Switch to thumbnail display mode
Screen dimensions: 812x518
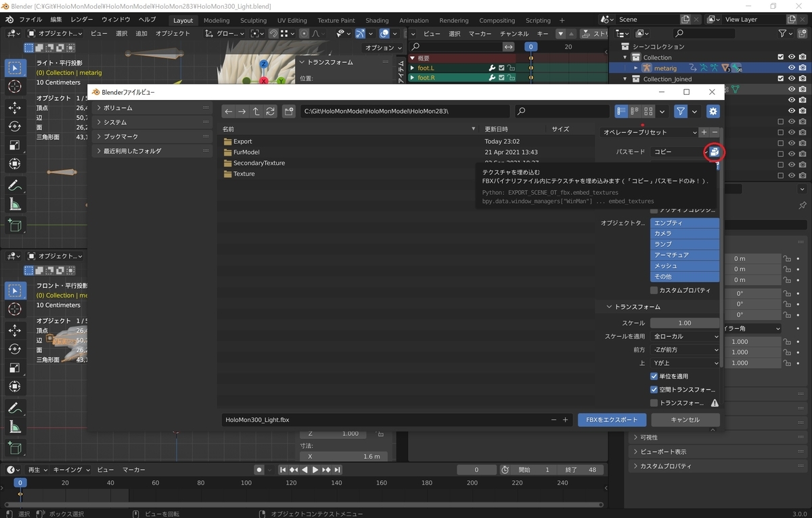(648, 112)
